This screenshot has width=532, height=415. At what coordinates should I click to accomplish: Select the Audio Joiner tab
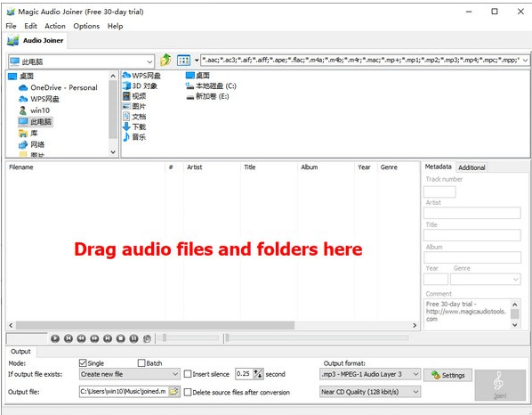pyautogui.click(x=36, y=40)
